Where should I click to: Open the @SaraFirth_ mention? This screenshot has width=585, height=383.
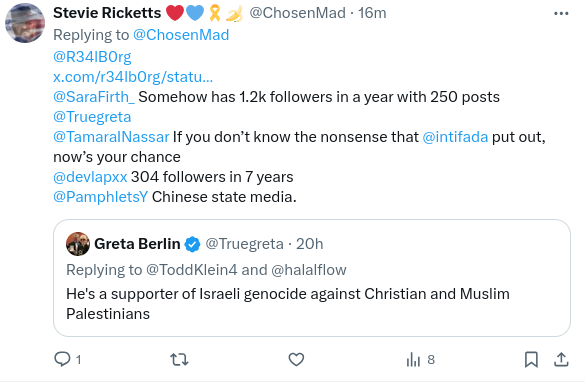pyautogui.click(x=94, y=97)
